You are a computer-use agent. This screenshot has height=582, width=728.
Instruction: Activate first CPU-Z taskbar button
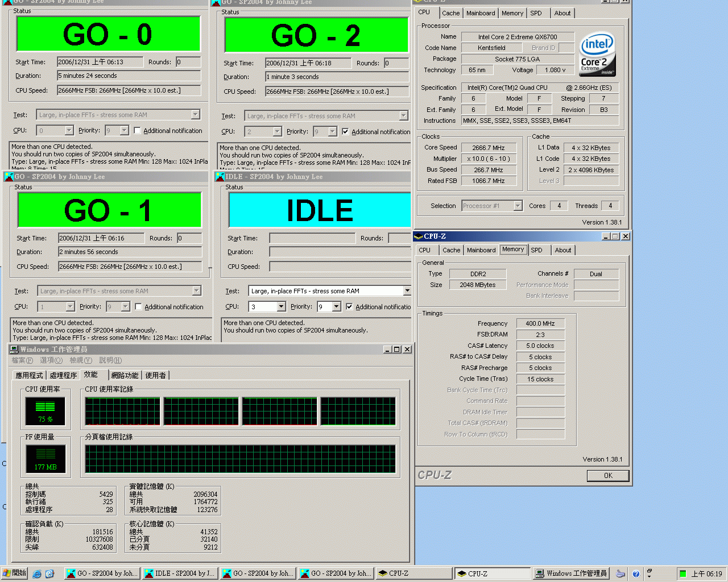pos(415,573)
